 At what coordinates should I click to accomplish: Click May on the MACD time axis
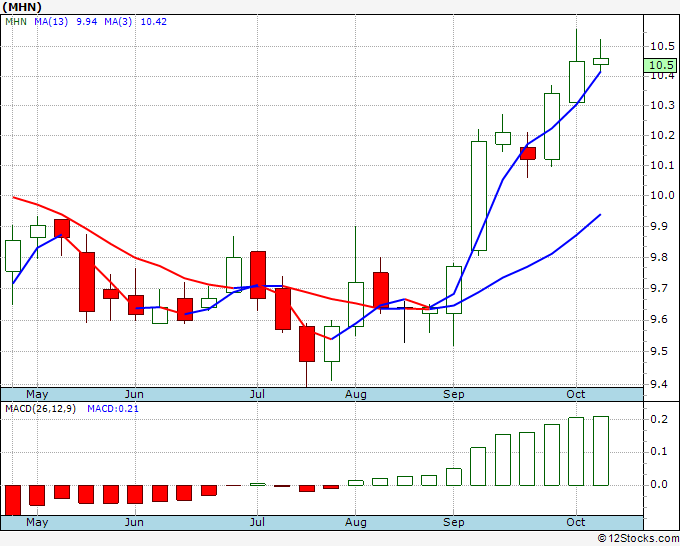37,522
